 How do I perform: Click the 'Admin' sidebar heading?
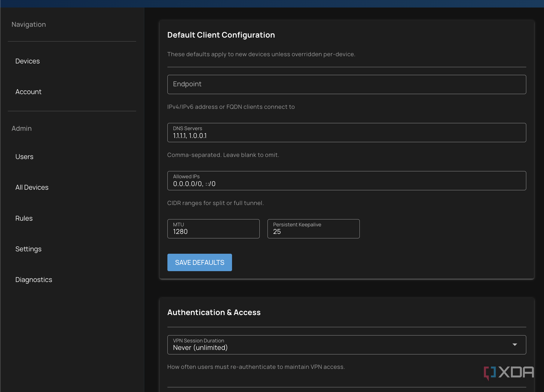tap(21, 128)
